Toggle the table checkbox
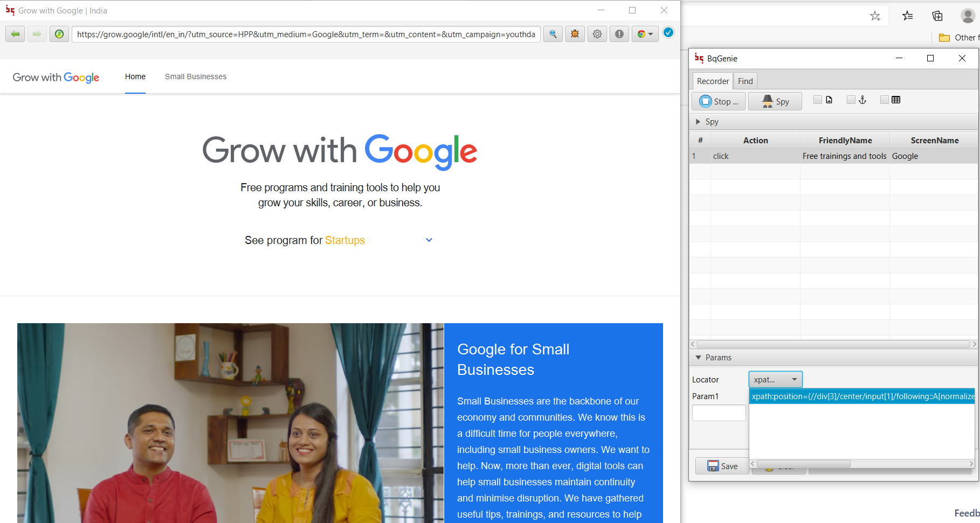Screen dimensions: 980x523 click(x=885, y=100)
